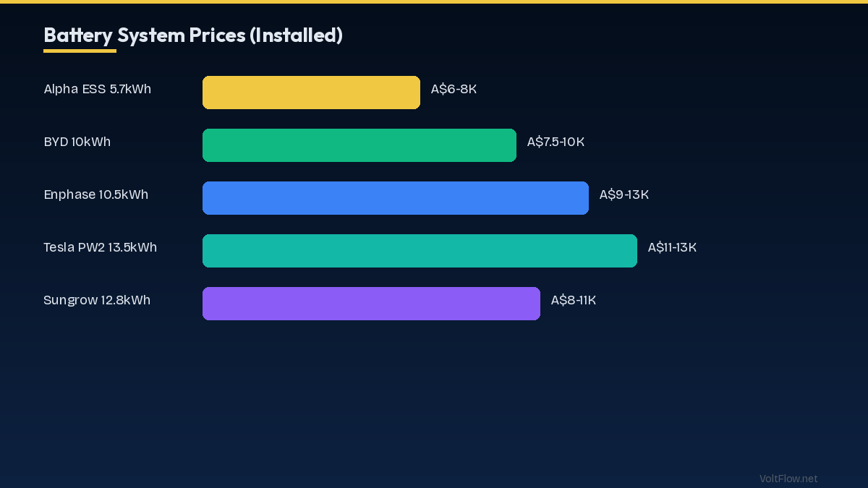Click the word "(Installed)" in the heading
This screenshot has width=868, height=488.
click(x=296, y=35)
